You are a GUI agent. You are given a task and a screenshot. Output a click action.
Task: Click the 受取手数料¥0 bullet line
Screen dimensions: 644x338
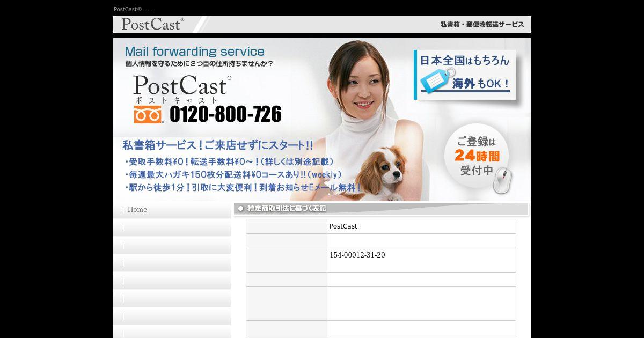pos(229,161)
